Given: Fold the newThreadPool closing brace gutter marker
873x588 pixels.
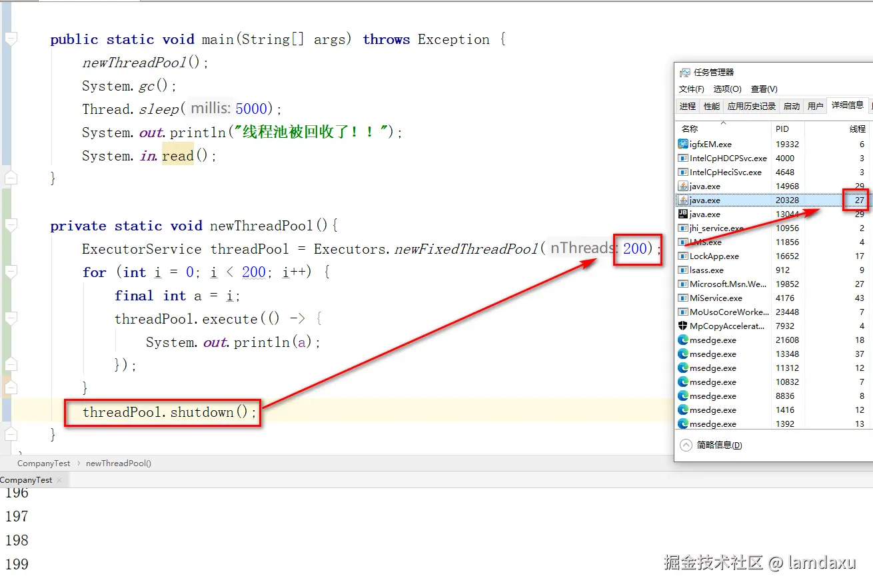Looking at the screenshot, I should click(11, 434).
